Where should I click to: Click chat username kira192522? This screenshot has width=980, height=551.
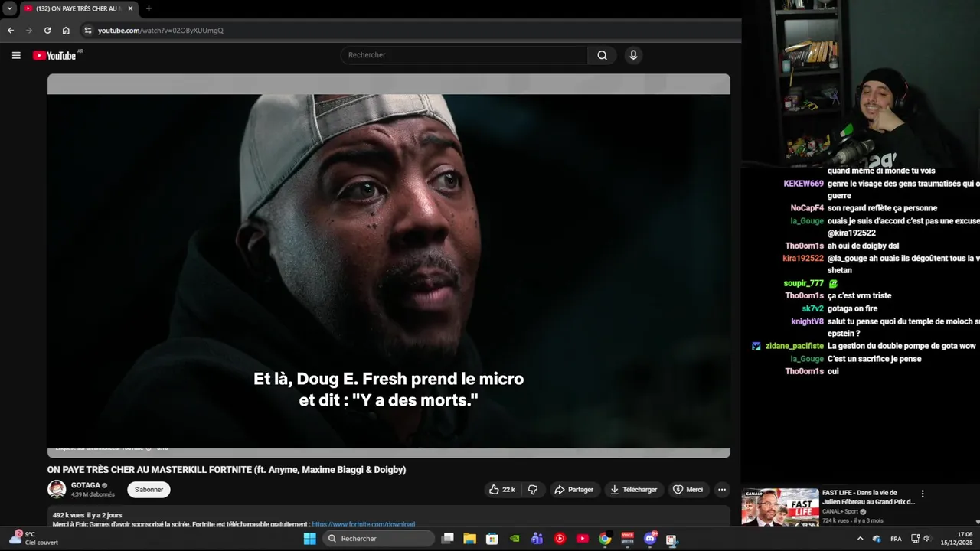803,258
